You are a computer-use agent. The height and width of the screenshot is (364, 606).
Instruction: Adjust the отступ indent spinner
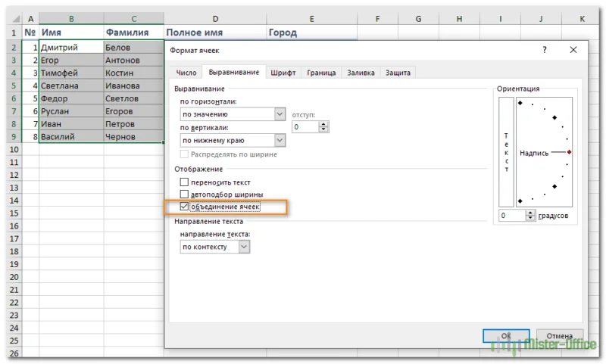pos(323,127)
